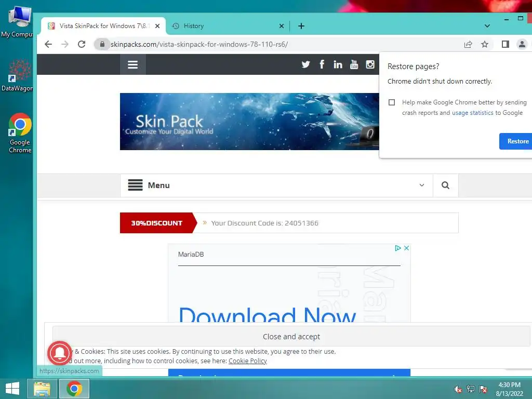The image size is (532, 399).
Task: Open the tab search chevron
Action: click(487, 26)
